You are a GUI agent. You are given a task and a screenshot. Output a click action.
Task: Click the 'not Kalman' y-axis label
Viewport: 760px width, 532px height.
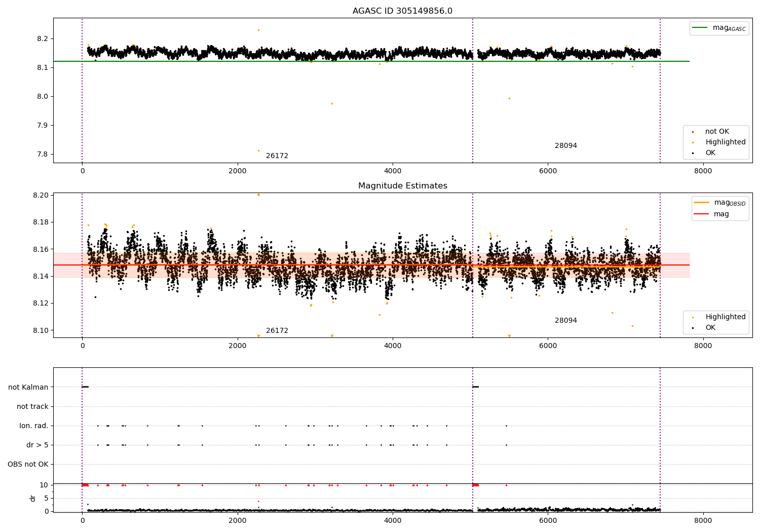pyautogui.click(x=28, y=388)
